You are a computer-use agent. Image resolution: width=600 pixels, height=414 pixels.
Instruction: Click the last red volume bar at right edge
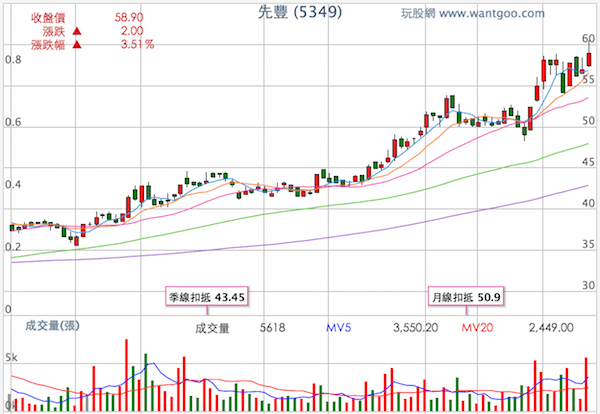pos(586,384)
